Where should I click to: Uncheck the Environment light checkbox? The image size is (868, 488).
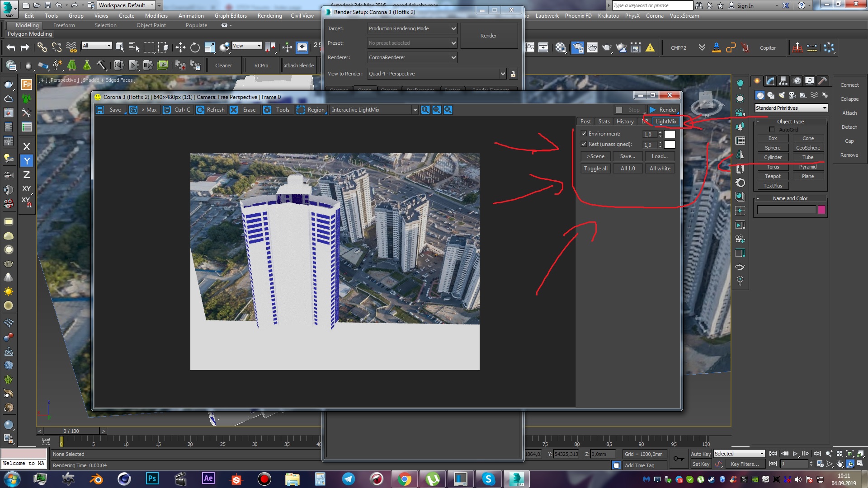pyautogui.click(x=584, y=134)
